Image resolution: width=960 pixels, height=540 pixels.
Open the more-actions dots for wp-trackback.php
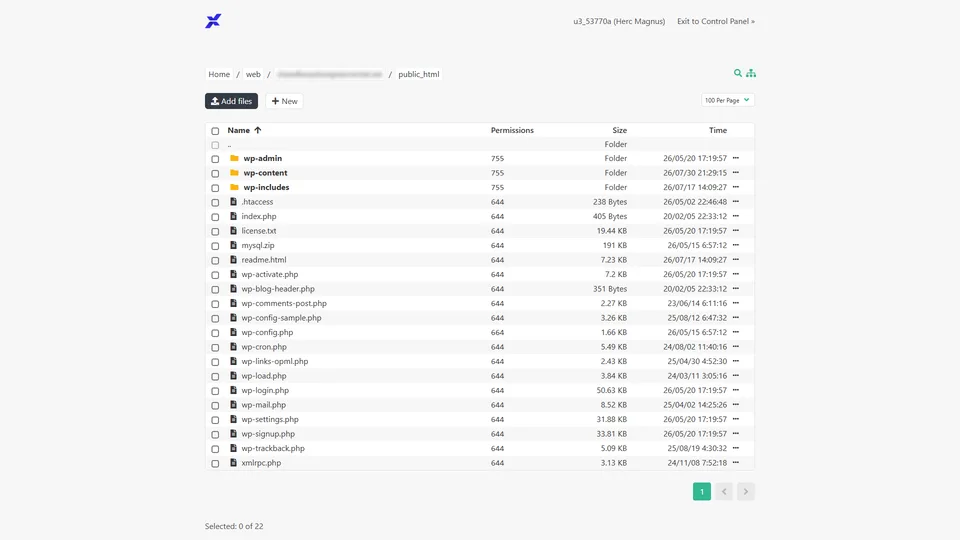pos(736,448)
